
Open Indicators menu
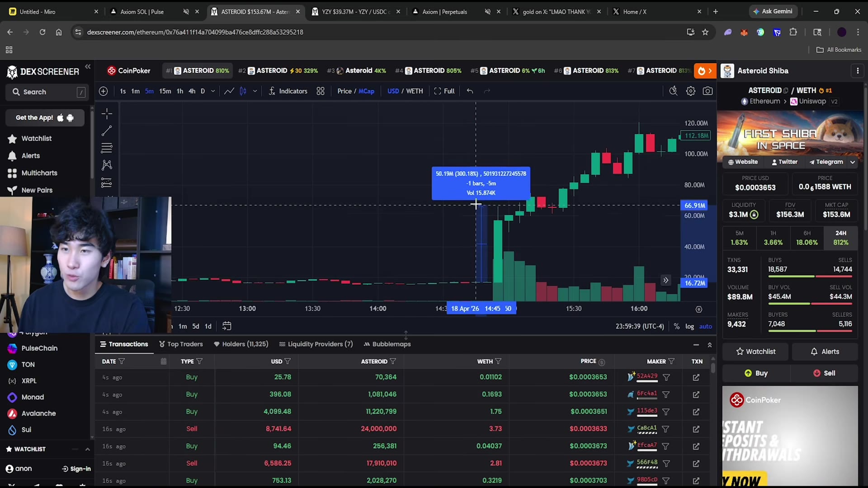point(288,91)
